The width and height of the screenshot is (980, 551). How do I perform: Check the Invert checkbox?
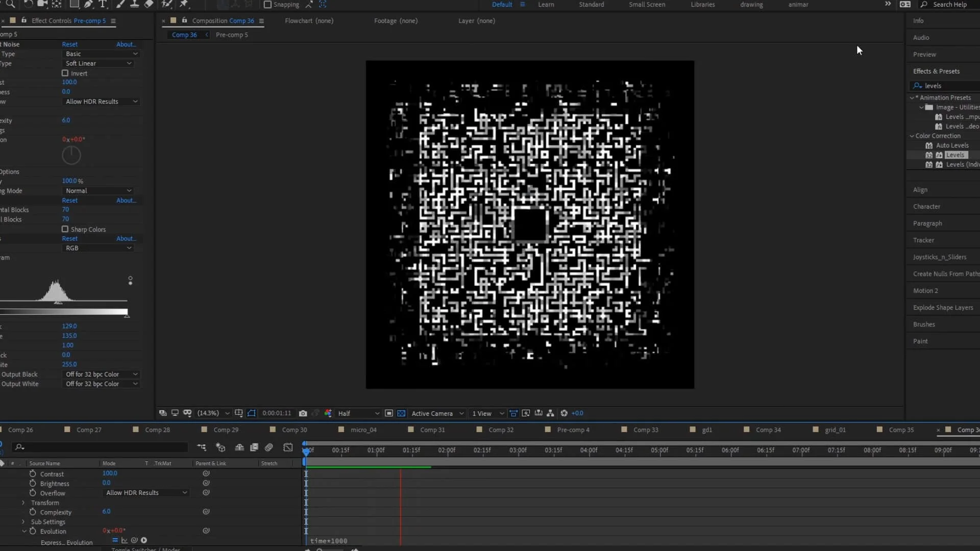(65, 73)
